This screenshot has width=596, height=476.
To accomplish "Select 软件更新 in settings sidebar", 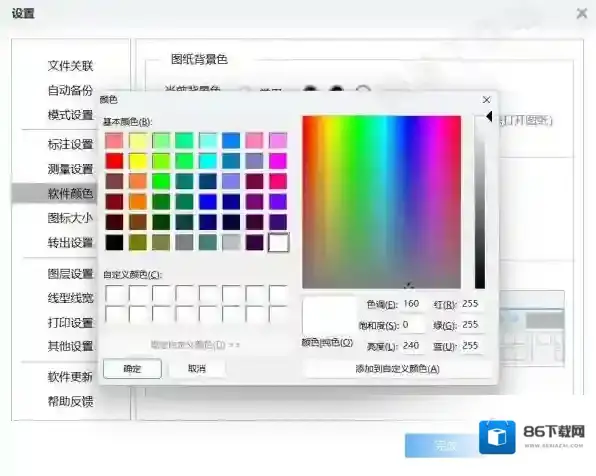I will point(70,377).
